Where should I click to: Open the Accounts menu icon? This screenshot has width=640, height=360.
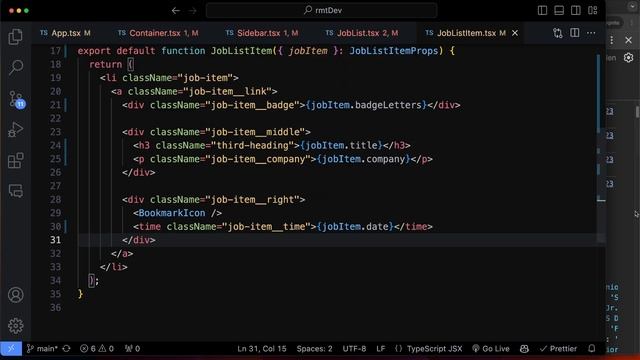click(16, 295)
